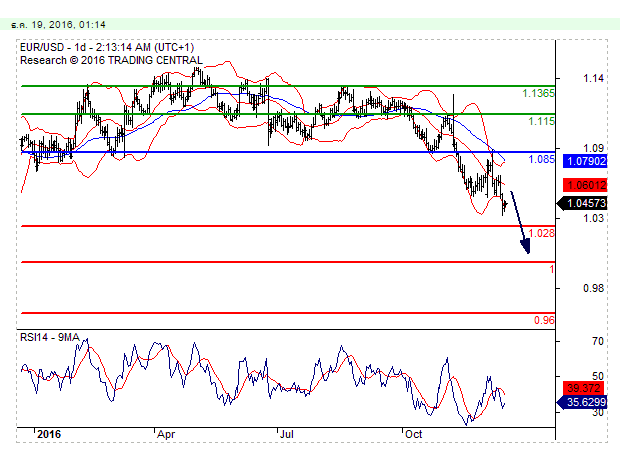Click the blue pivot label 1.085
The height and width of the screenshot is (472, 620).
[541, 159]
